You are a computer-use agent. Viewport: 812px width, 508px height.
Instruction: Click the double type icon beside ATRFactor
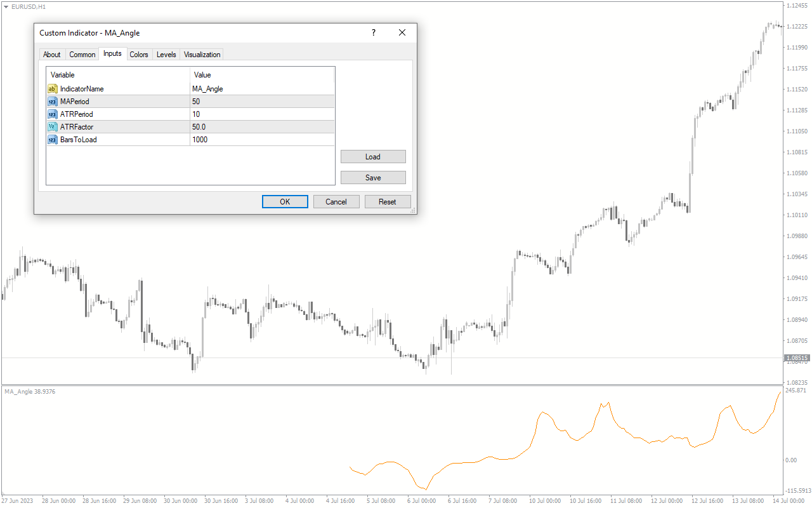(52, 127)
